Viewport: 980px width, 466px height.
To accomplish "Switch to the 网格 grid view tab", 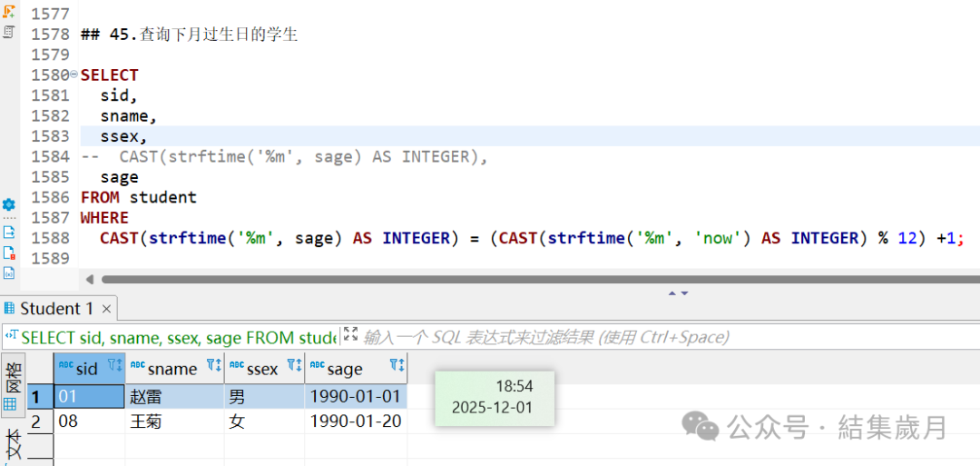I will click(13, 385).
